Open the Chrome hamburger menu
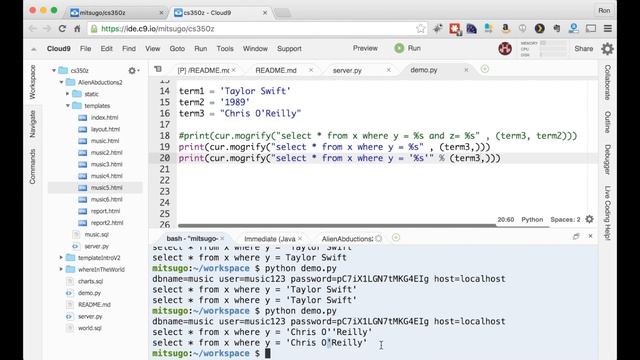The height and width of the screenshot is (360, 640). pos(608,29)
